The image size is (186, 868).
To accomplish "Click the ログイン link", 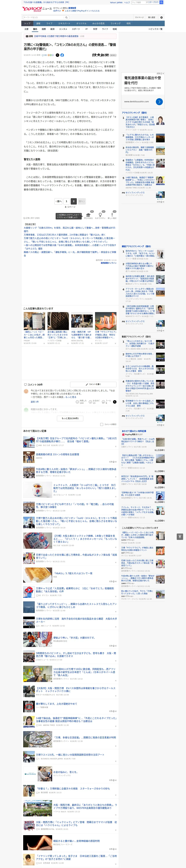I will [57, 11].
